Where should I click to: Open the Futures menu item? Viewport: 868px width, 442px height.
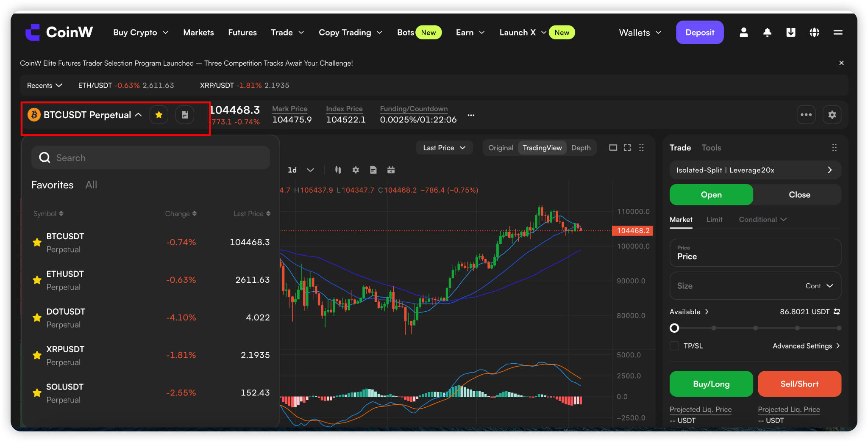point(242,33)
